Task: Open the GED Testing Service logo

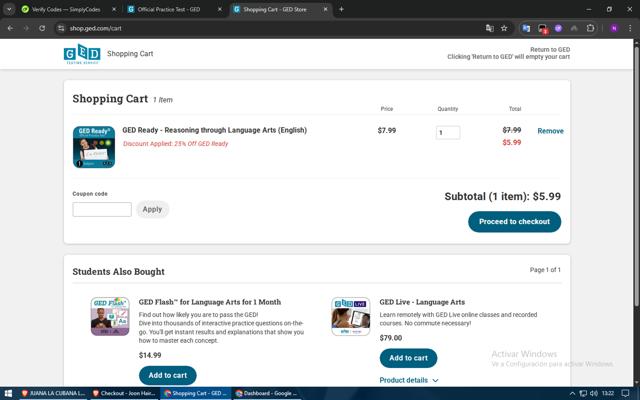Action: 82,53
